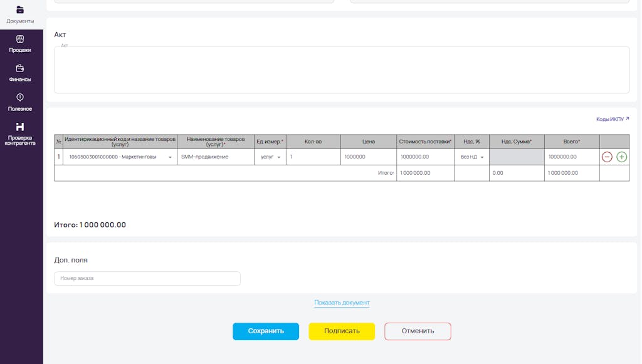The height and width of the screenshot is (364, 642).
Task: Click the Отменить button
Action: [x=418, y=331]
